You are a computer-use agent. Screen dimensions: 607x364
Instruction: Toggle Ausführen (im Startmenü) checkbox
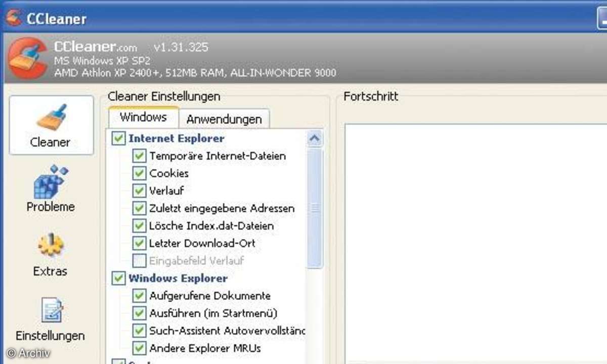139,313
